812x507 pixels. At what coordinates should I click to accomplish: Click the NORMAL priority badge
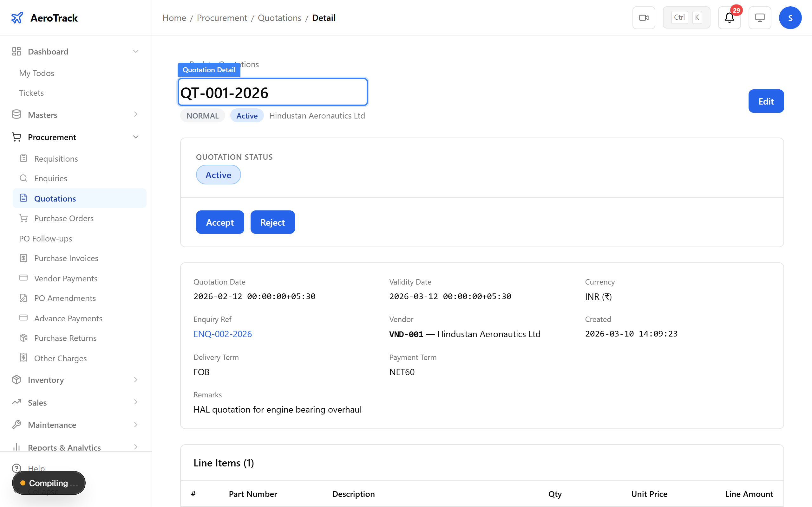point(202,115)
